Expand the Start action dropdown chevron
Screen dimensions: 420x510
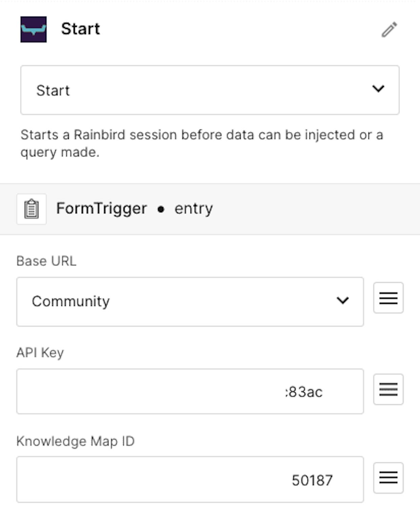378,89
